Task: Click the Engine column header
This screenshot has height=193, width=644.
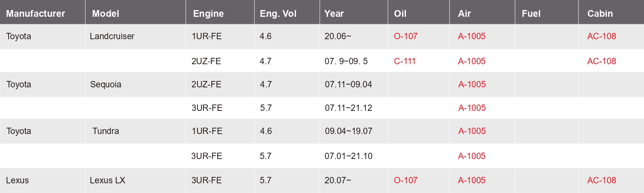Action: click(208, 14)
